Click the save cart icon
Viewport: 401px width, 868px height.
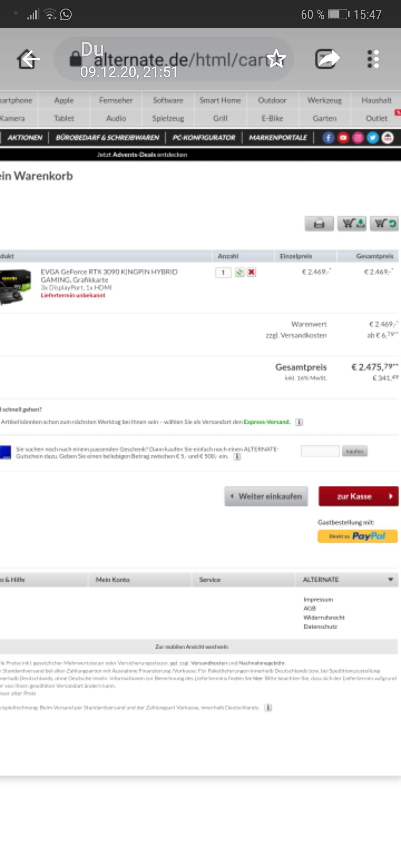[352, 223]
